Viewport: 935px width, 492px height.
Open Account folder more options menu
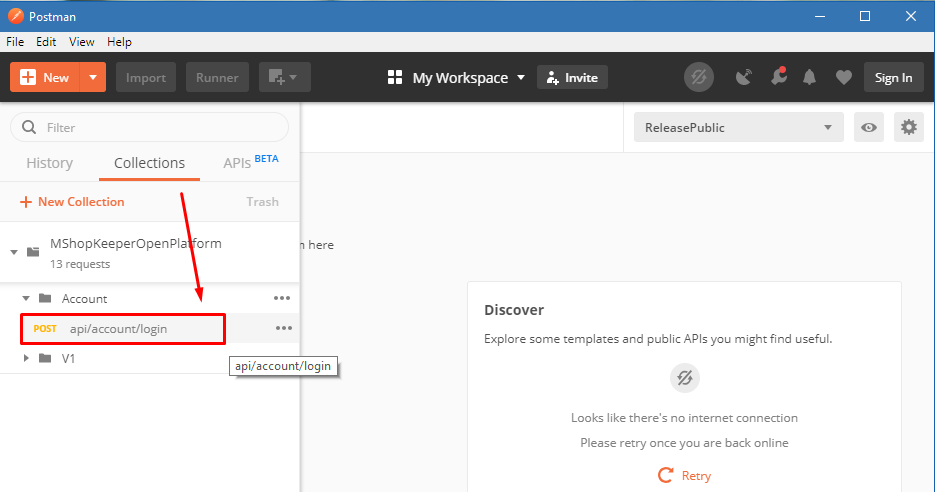pos(281,298)
